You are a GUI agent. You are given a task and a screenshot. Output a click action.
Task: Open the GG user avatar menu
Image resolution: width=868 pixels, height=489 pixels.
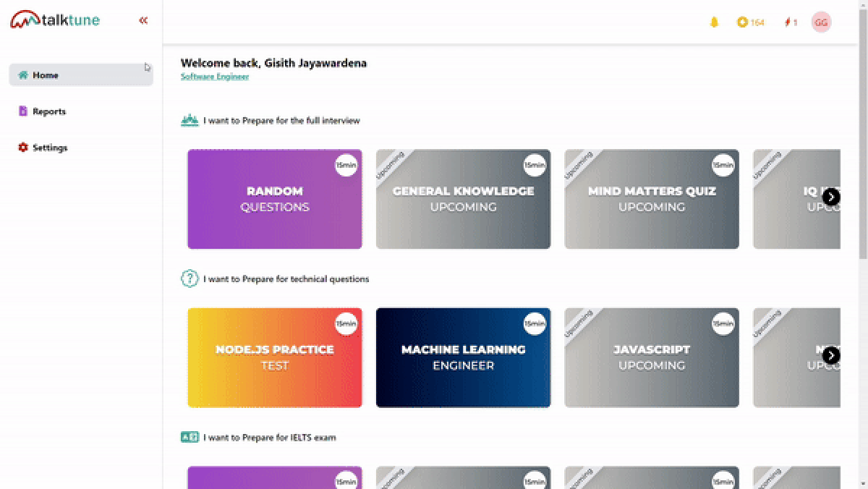coord(821,22)
